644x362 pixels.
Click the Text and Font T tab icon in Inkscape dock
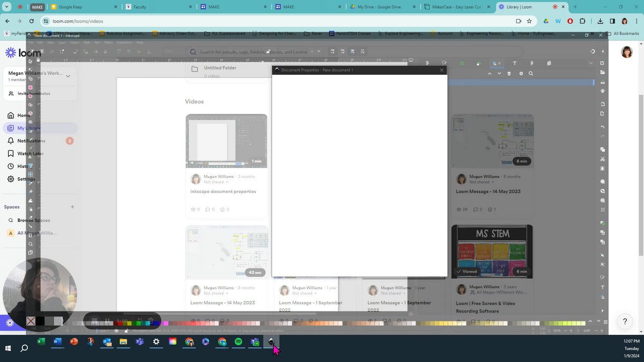(x=514, y=63)
